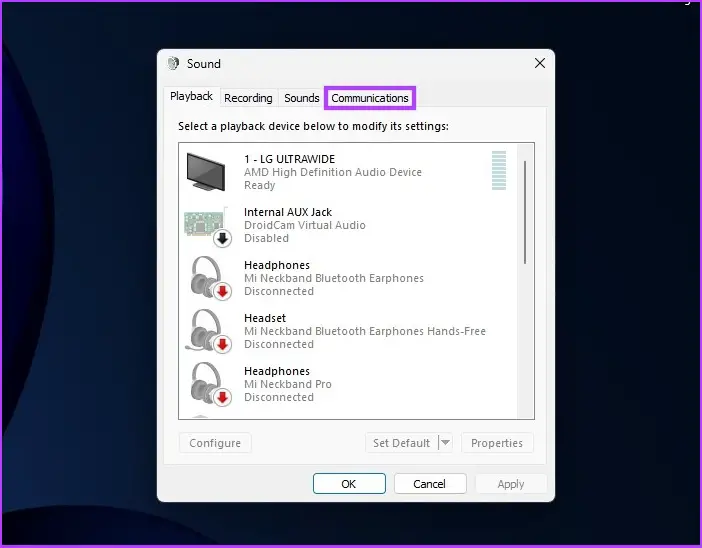Click the Internal AUX Jack sound card icon

pyautogui.click(x=207, y=225)
